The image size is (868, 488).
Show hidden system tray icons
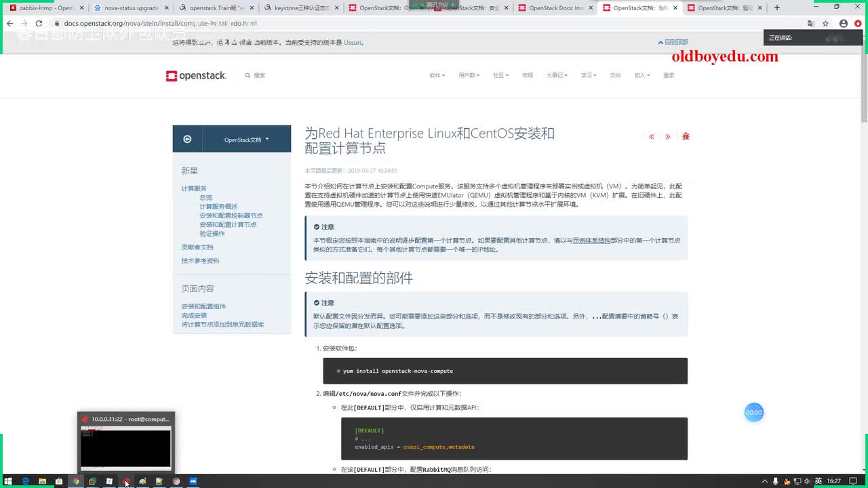(x=765, y=481)
